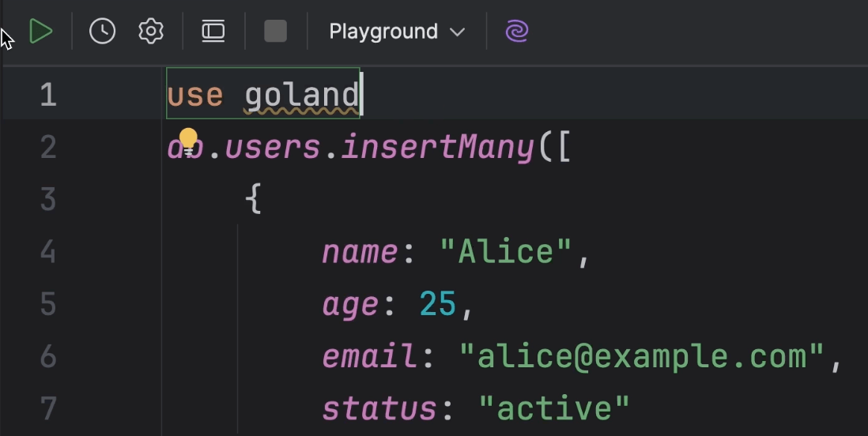Click on the insertMany method name
868x436 pixels.
click(437, 148)
